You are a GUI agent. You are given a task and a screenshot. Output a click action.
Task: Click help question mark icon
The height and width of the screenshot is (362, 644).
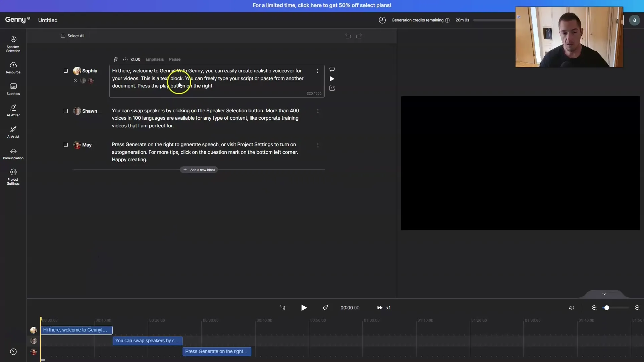point(13,352)
